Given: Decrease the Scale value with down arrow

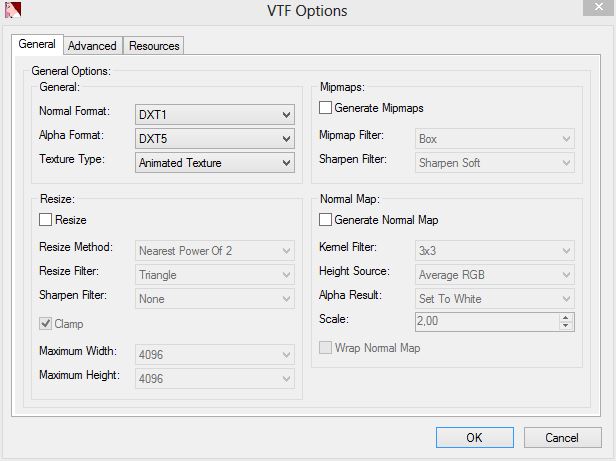Looking at the screenshot, I should coord(566,326).
